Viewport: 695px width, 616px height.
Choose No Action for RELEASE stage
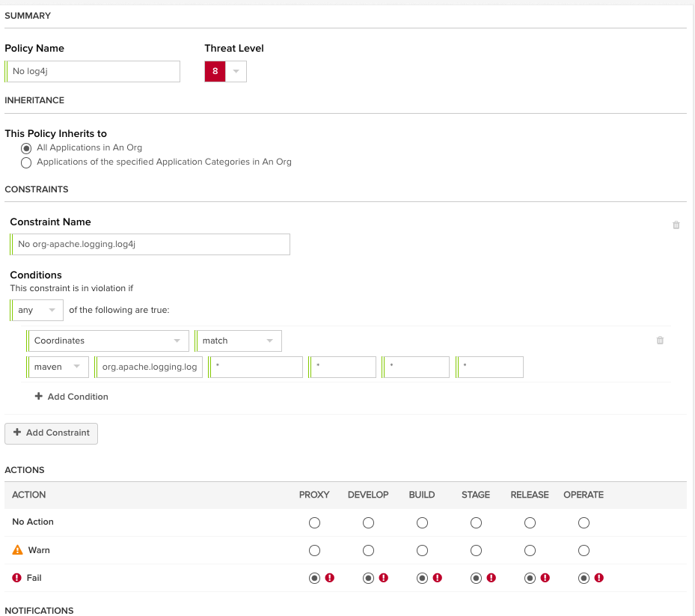pyautogui.click(x=530, y=522)
